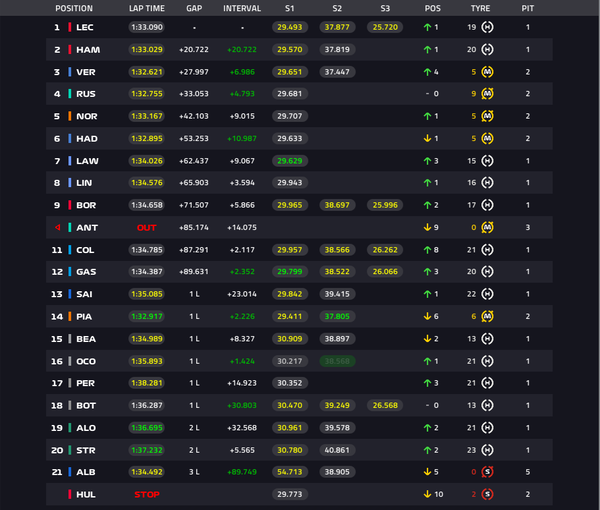Click the hard tyre icon in HAM row

(x=487, y=49)
